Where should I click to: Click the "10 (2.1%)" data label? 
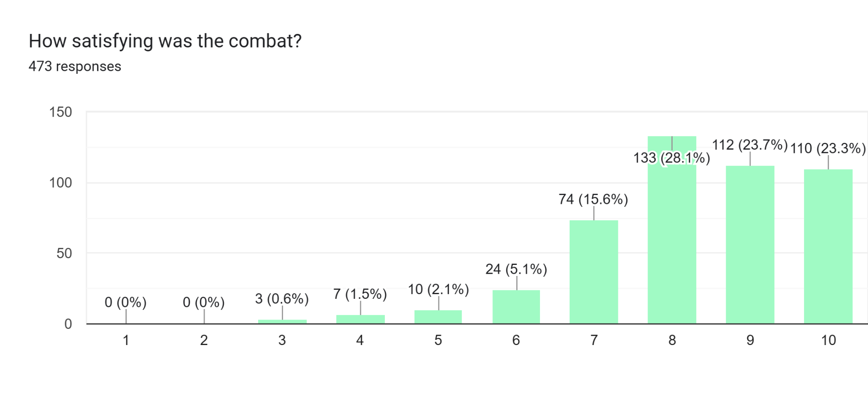pos(438,290)
